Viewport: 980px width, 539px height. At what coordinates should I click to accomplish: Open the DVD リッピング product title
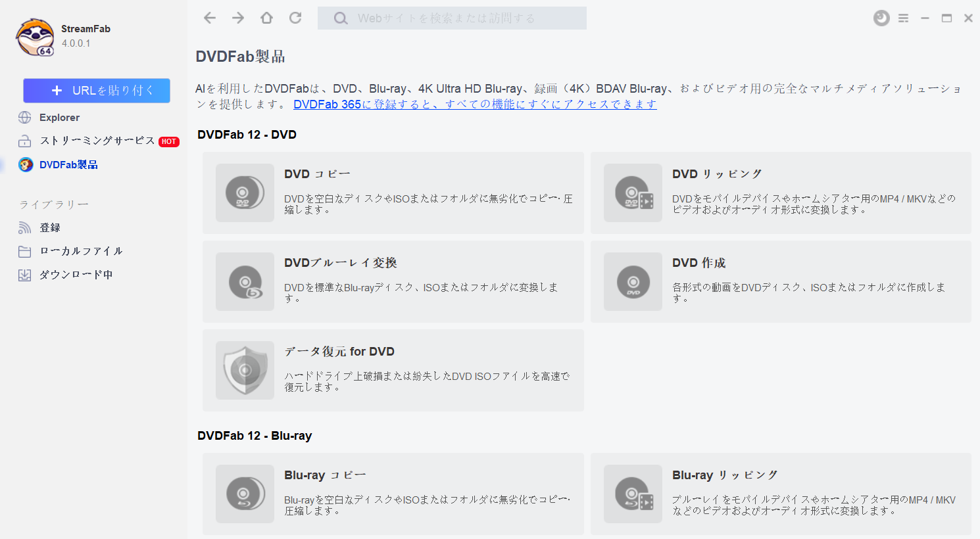pyautogui.click(x=717, y=174)
